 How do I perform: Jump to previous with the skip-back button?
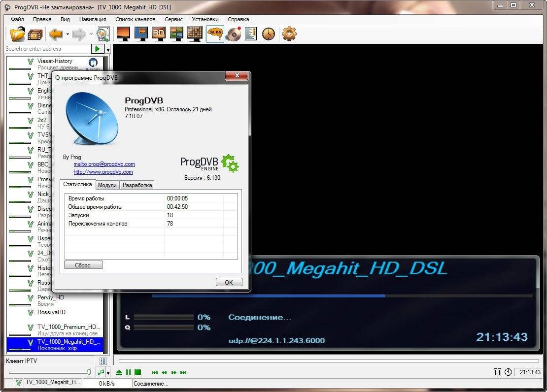coord(155,372)
